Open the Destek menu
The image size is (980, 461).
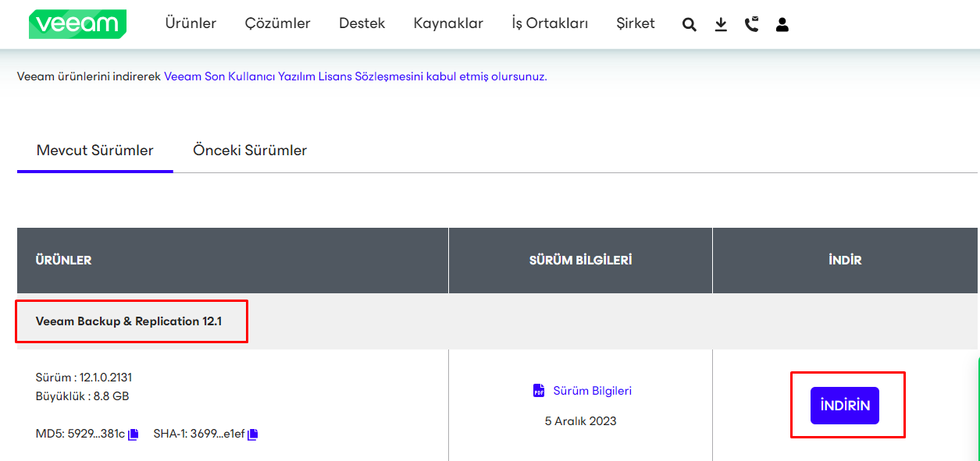point(362,23)
